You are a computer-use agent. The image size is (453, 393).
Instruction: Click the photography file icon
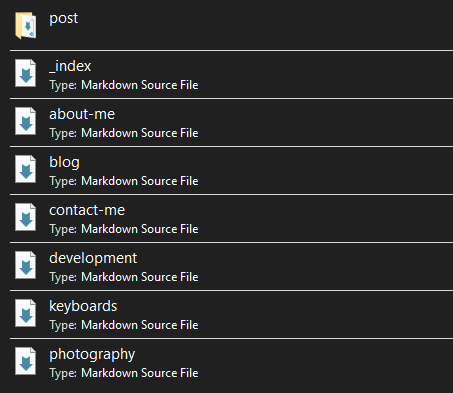pos(26,361)
